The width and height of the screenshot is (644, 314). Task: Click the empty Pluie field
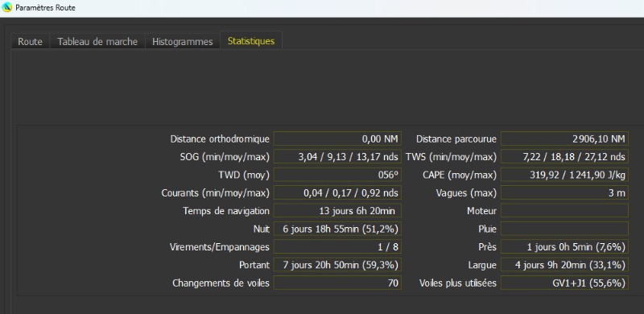tap(564, 229)
